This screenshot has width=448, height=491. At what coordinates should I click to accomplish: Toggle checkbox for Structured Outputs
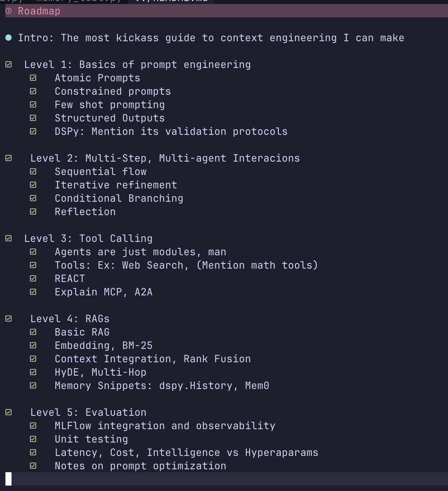pos(33,118)
